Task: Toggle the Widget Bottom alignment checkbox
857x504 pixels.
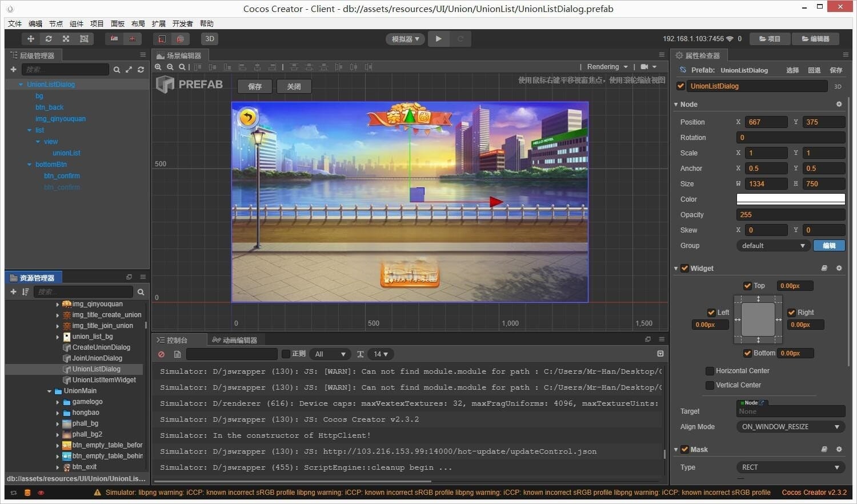Action: click(747, 353)
